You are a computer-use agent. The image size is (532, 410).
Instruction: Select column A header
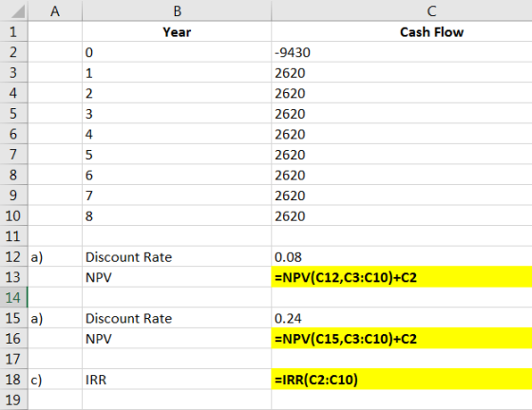point(55,10)
